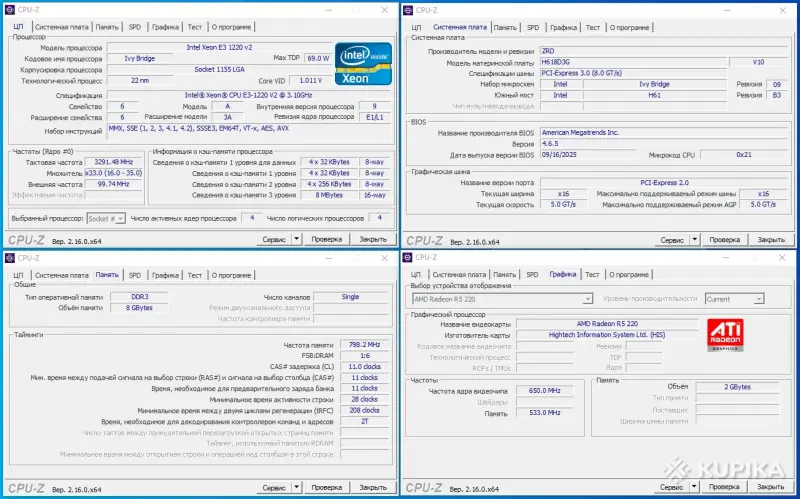Click the BIOS date 09/16/2025
This screenshot has height=499, width=800.
[588, 155]
